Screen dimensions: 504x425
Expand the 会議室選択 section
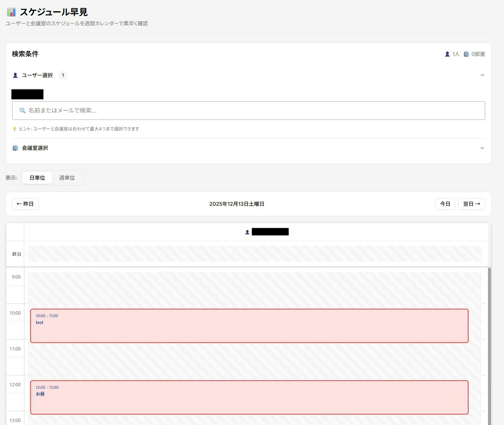(x=482, y=148)
